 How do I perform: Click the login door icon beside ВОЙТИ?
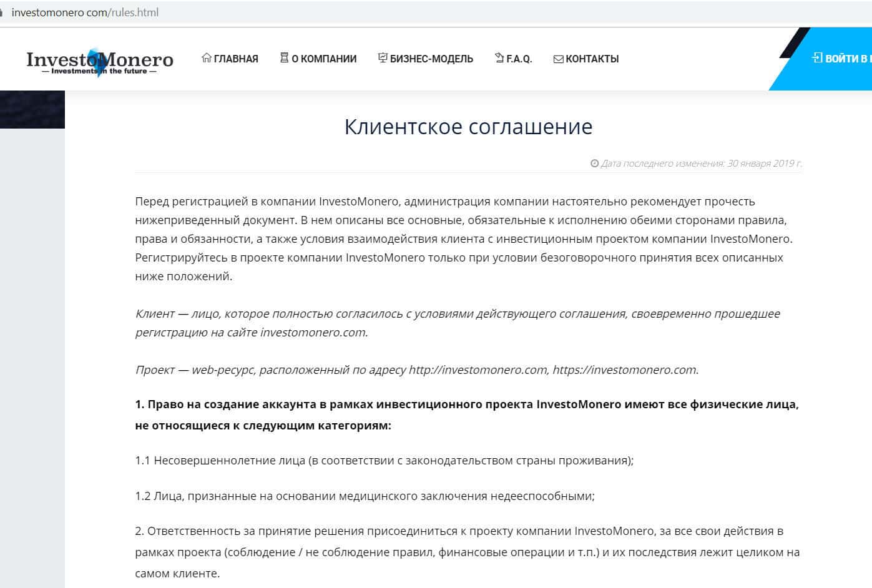(x=817, y=58)
